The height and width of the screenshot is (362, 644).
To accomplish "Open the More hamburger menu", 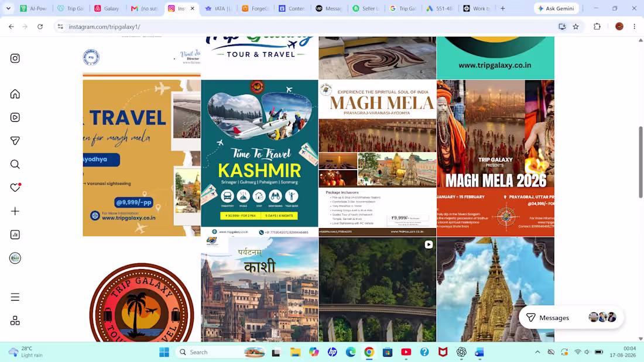I will (x=15, y=297).
